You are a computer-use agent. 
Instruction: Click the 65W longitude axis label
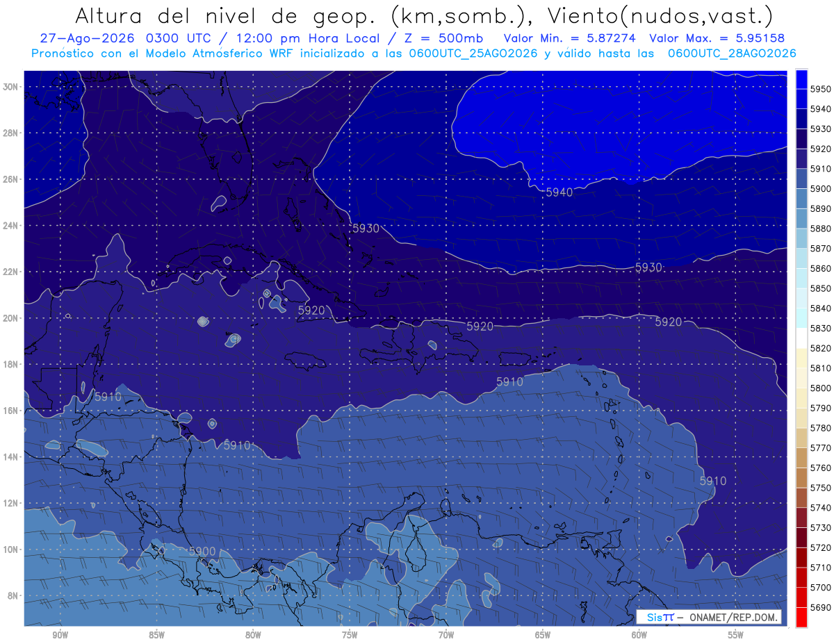click(543, 636)
